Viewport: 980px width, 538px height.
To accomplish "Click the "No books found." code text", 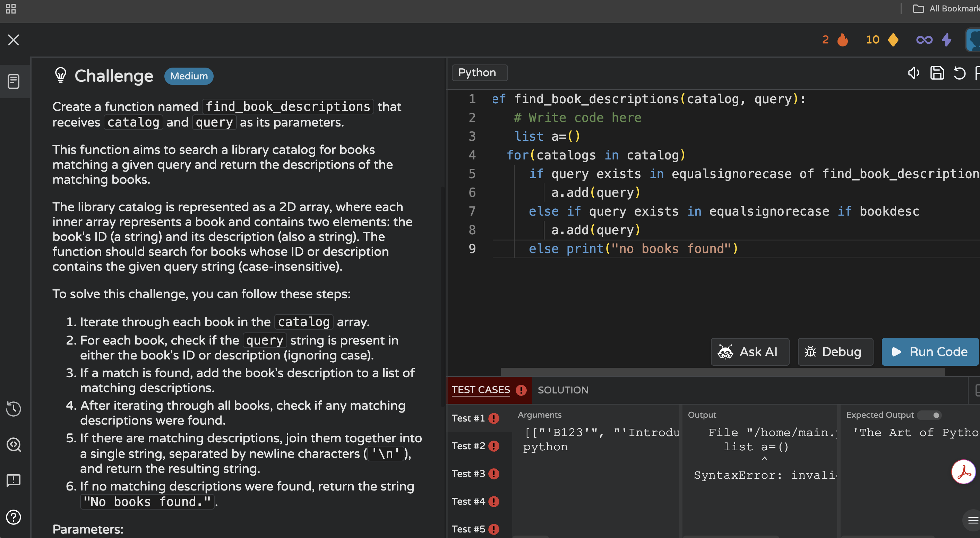I will [147, 502].
